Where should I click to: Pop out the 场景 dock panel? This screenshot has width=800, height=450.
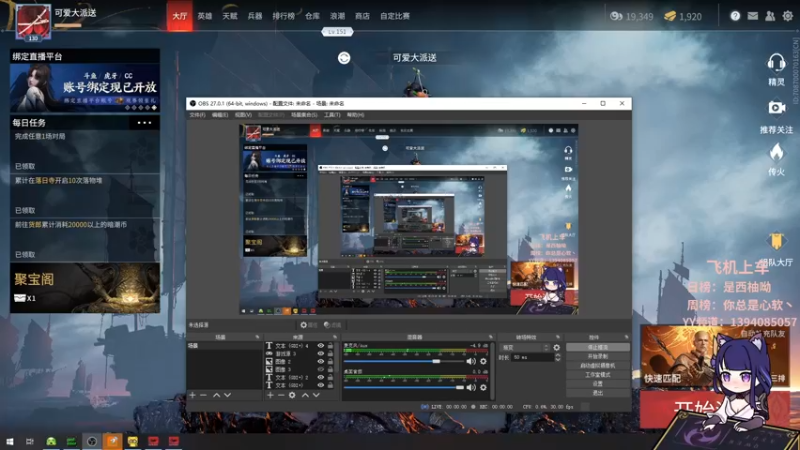coord(257,337)
